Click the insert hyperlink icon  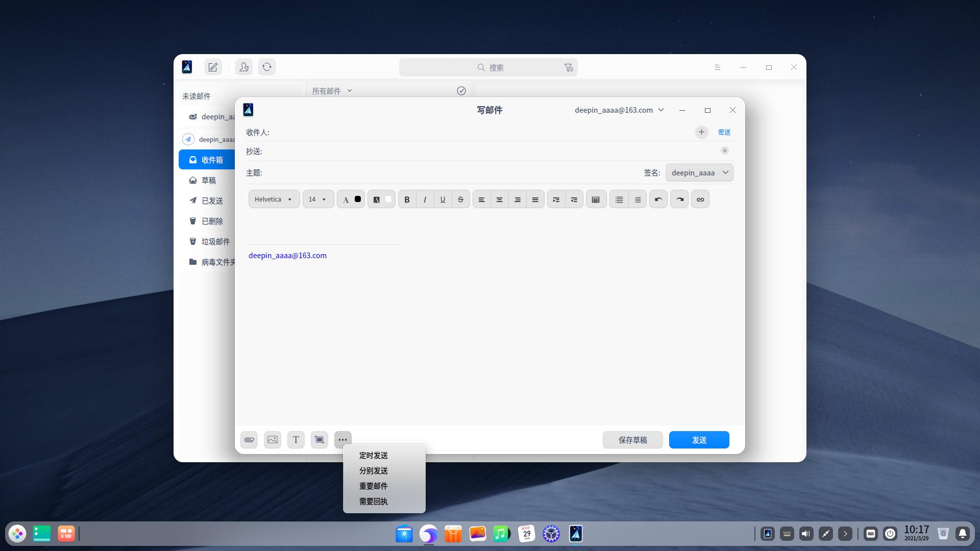700,199
